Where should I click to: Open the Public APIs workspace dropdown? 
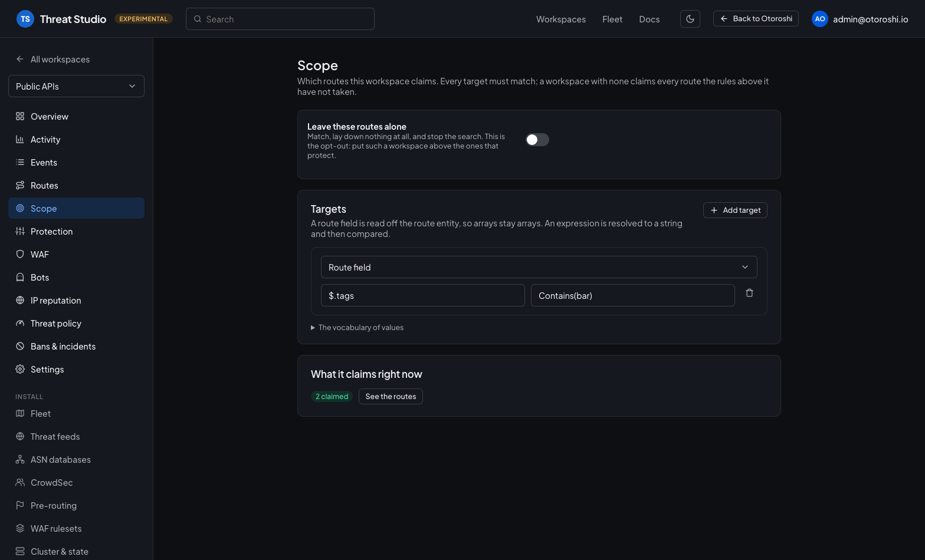point(76,86)
